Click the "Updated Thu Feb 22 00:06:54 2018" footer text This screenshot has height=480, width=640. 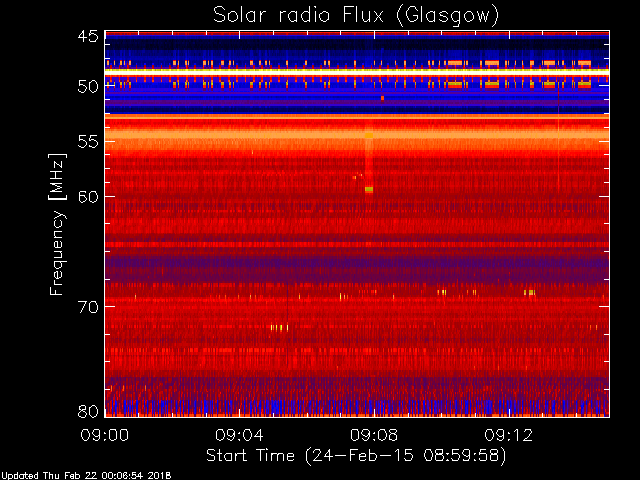pos(86,476)
